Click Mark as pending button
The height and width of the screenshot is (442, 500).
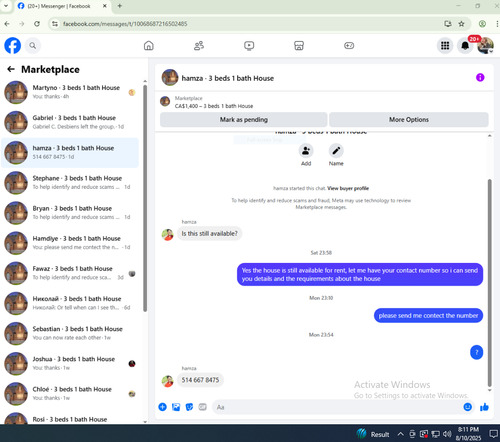tap(244, 120)
